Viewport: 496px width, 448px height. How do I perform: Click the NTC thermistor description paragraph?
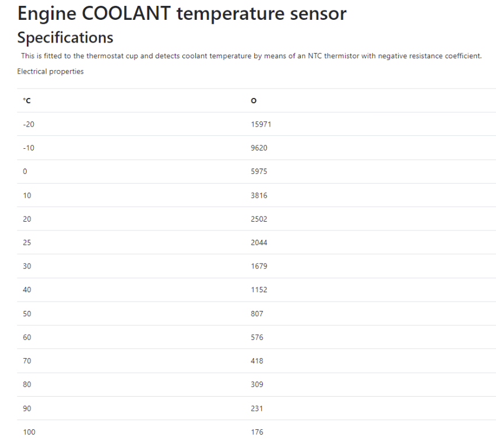pyautogui.click(x=251, y=56)
